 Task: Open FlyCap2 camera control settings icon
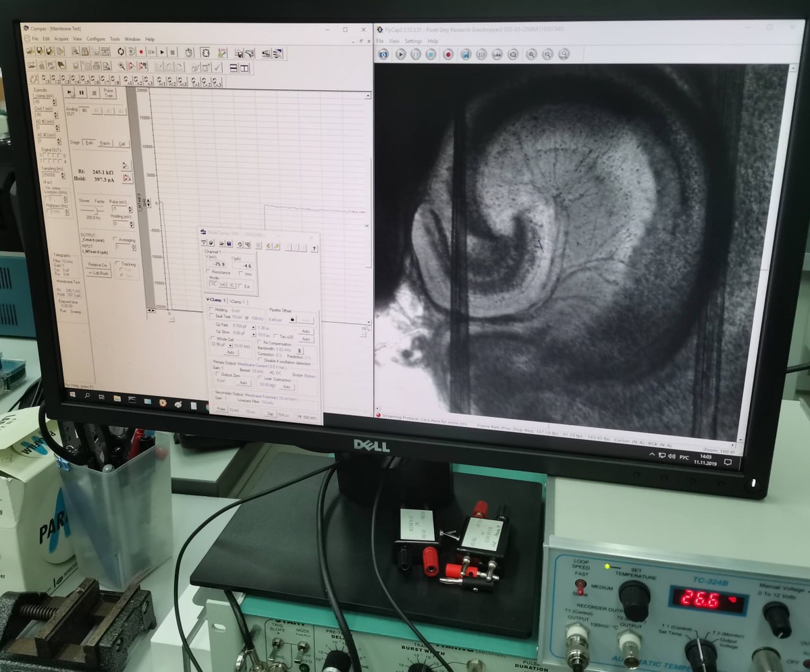tap(481, 54)
